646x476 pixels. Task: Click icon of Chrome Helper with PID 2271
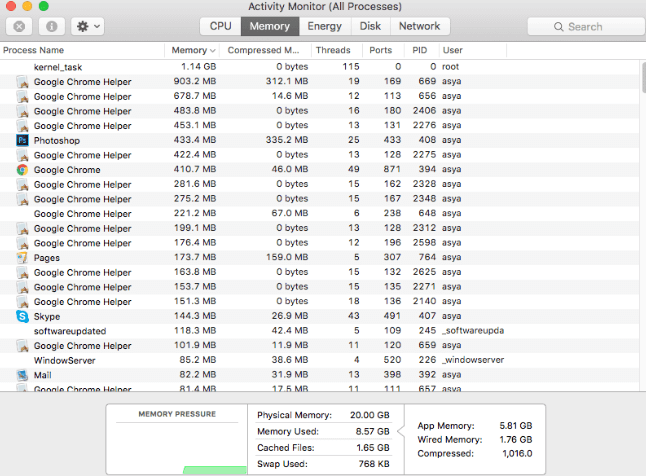click(22, 287)
